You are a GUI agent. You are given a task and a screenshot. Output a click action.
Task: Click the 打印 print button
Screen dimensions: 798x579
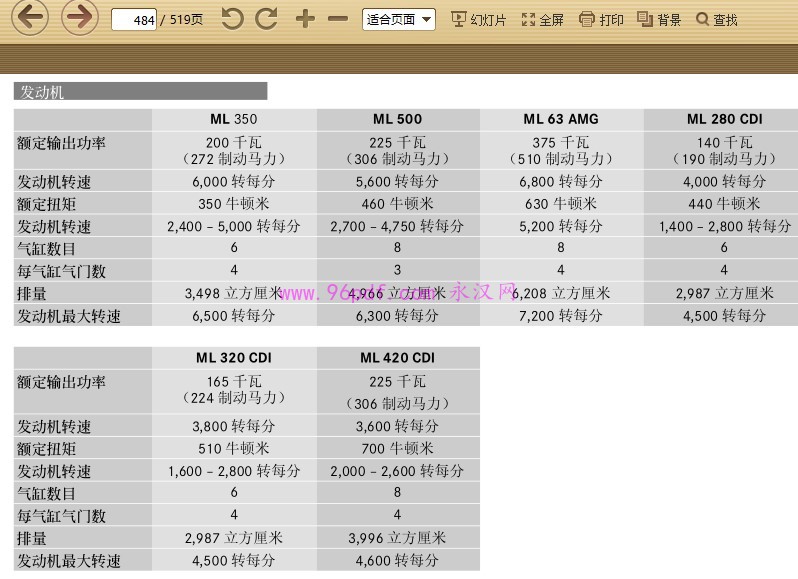click(601, 20)
